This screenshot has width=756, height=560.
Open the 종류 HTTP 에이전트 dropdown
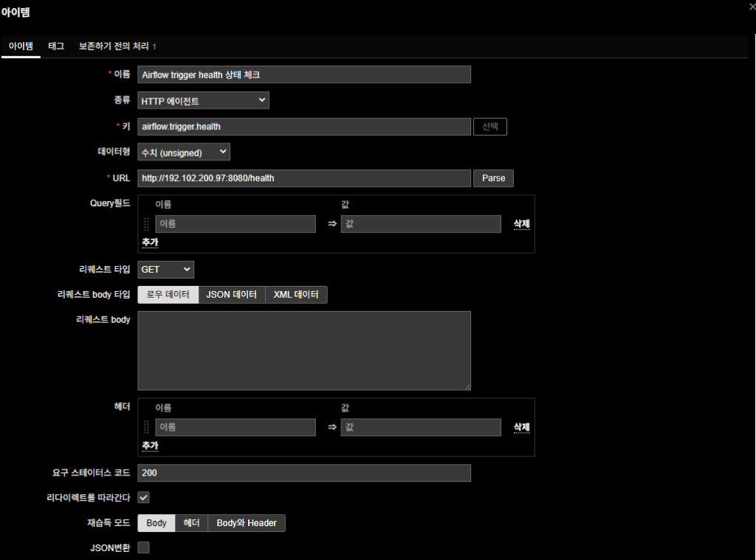pos(203,100)
